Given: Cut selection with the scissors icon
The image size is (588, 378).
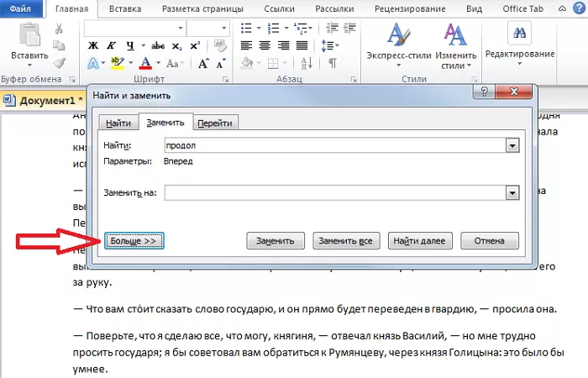Looking at the screenshot, I should click(59, 29).
